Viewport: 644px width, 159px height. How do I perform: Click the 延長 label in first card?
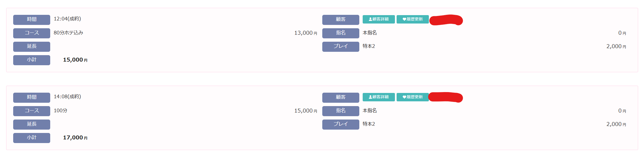tap(32, 46)
